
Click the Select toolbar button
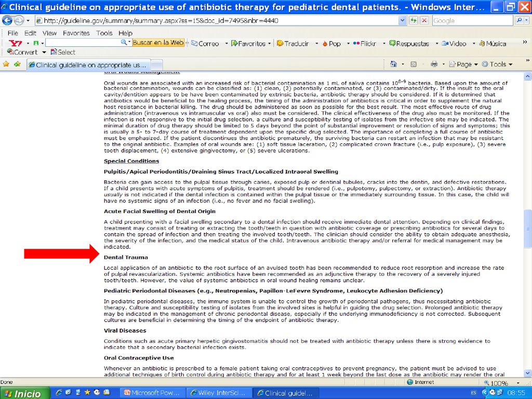pyautogui.click(x=63, y=52)
